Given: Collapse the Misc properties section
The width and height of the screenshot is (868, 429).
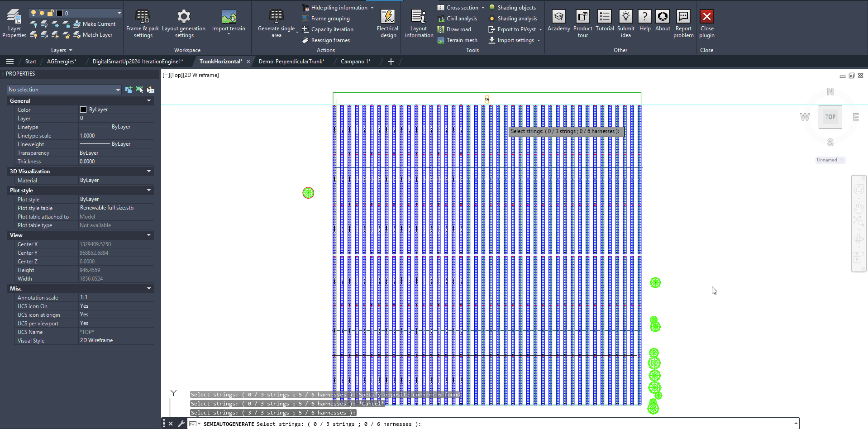Looking at the screenshot, I should (x=149, y=288).
